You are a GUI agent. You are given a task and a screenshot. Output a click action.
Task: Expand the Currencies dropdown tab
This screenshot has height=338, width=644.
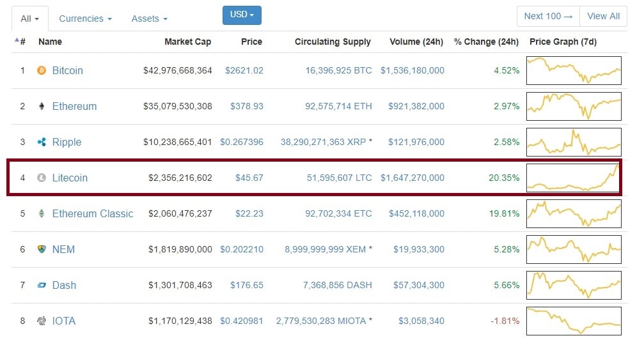[85, 19]
